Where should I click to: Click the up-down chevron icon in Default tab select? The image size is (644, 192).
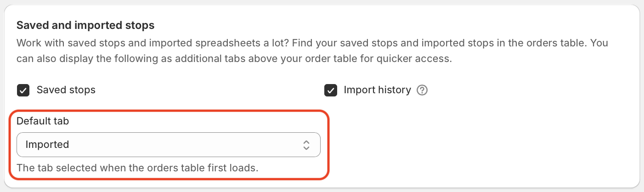pos(306,145)
